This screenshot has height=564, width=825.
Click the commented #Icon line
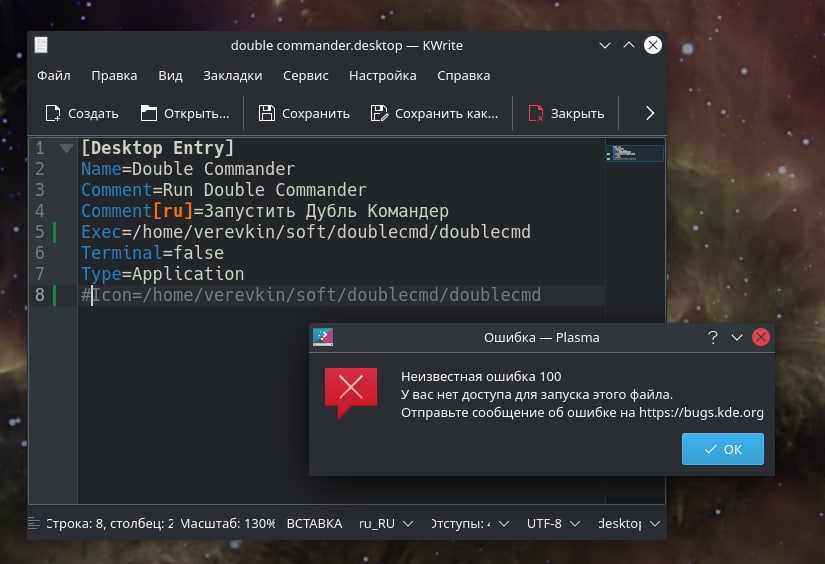click(x=310, y=295)
